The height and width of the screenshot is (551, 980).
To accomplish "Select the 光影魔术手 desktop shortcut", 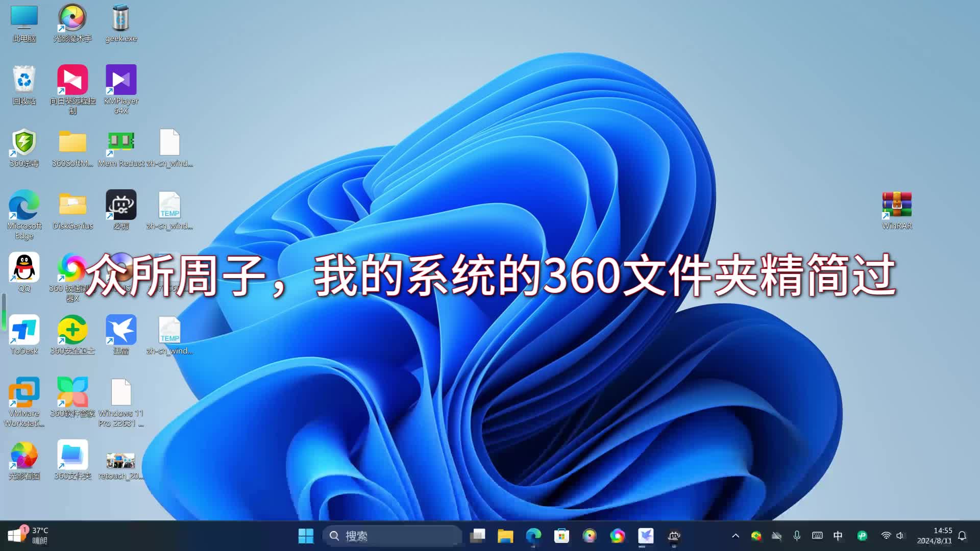I will point(72,24).
